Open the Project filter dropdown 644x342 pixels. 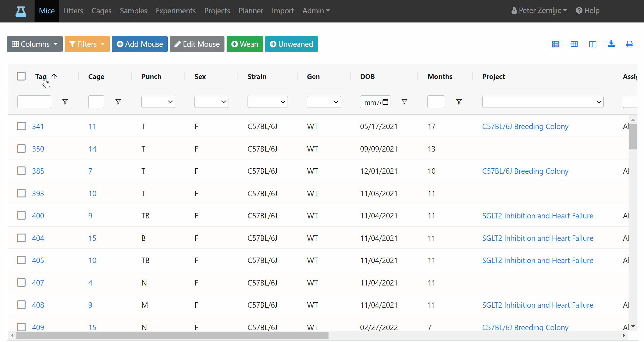click(x=543, y=102)
